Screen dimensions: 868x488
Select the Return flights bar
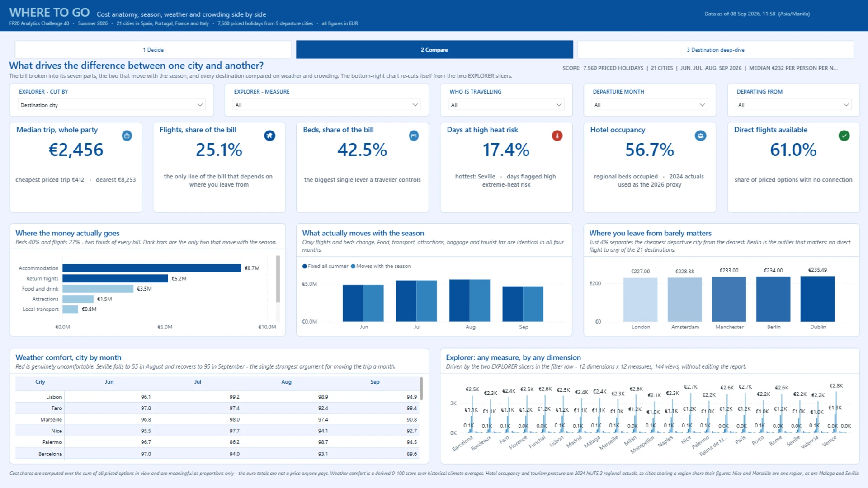pos(115,278)
